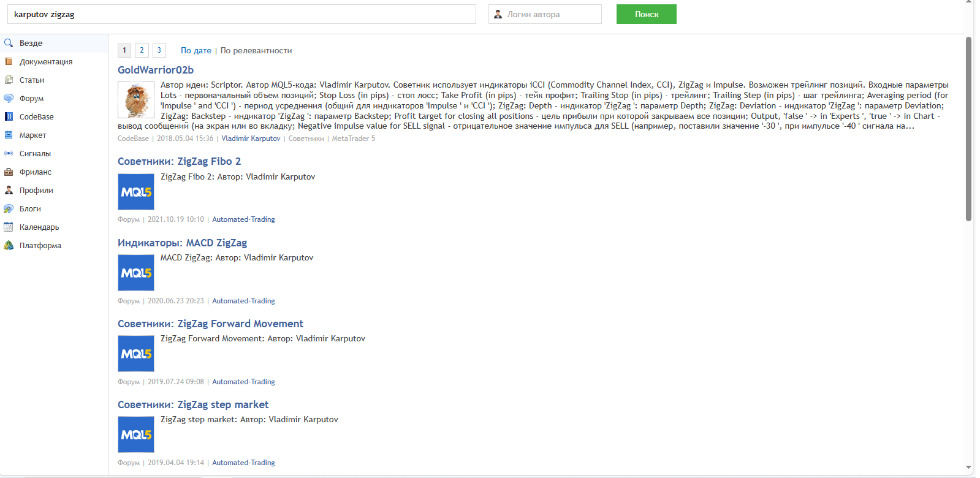Viewport: 980px width, 478px height.
Task: Open the GoldWarrior02b author avatar thumbnail
Action: pyautogui.click(x=136, y=100)
